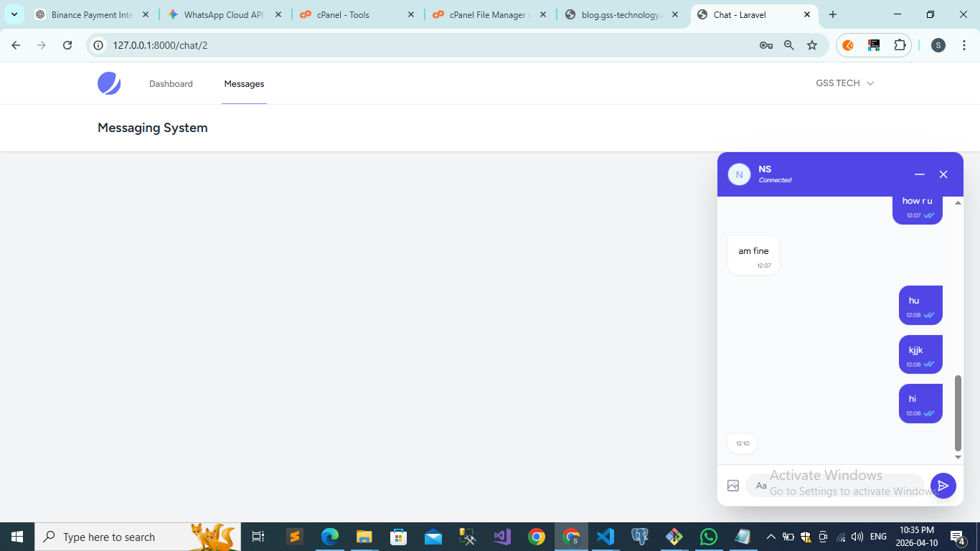This screenshot has width=980, height=551.
Task: Expand the GSS TECH user dropdown
Action: pos(844,83)
